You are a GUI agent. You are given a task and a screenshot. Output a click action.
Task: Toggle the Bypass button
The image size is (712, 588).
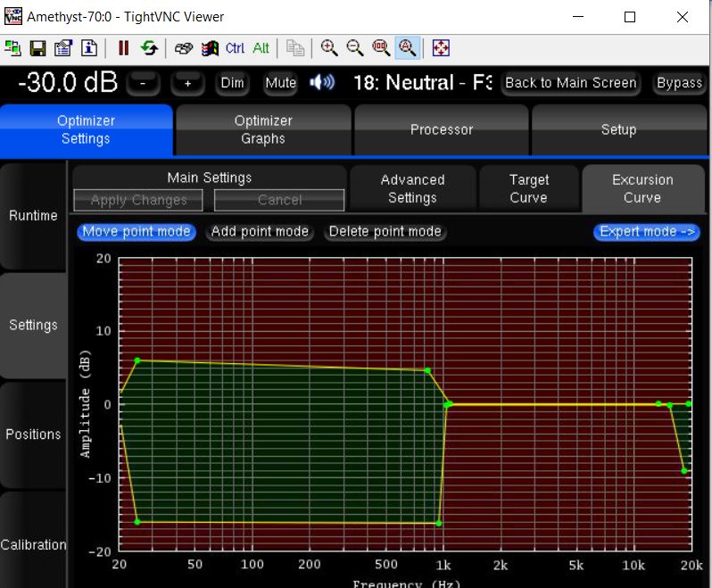coord(679,83)
